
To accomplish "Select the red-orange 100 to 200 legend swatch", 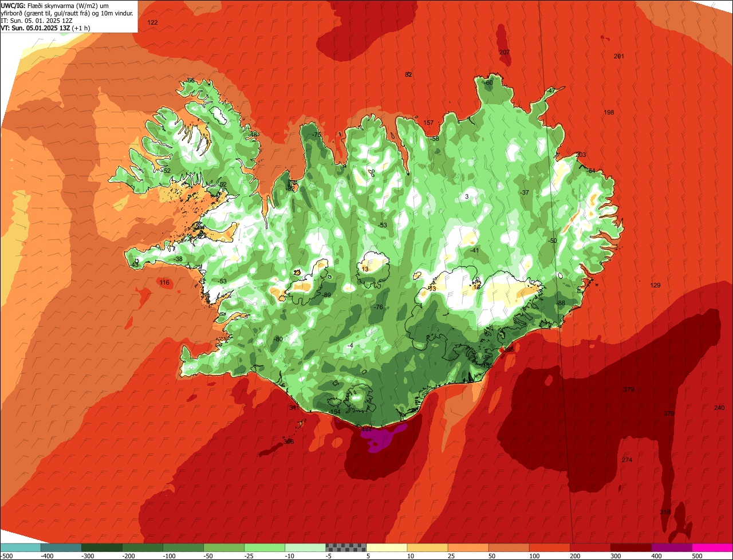I will coord(549,547).
